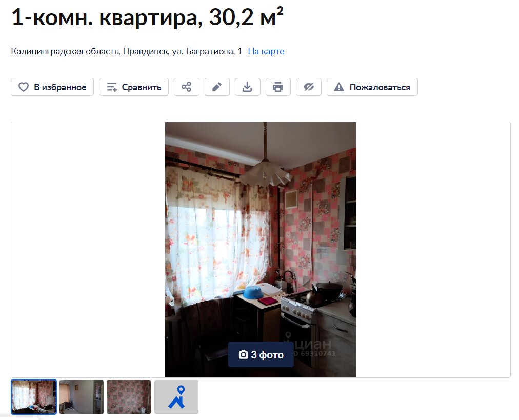The width and height of the screenshot is (519, 420).
Task: Click the camera icon on photo badge
Action: pos(243,354)
